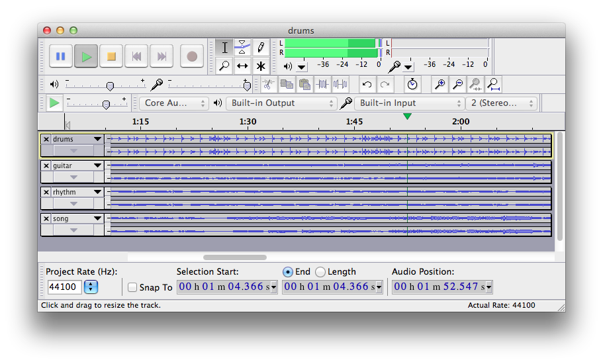
Task: Stop playback with the Stop button
Action: [111, 56]
